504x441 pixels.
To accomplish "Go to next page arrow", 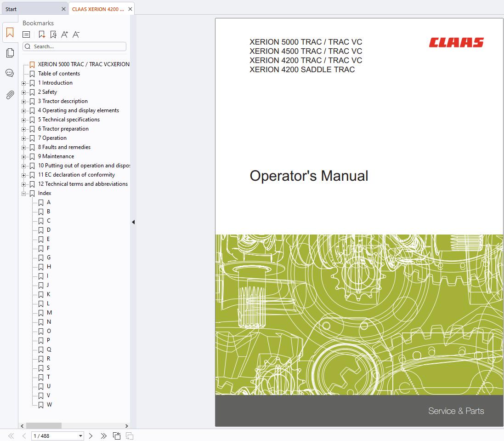I will tap(91, 436).
